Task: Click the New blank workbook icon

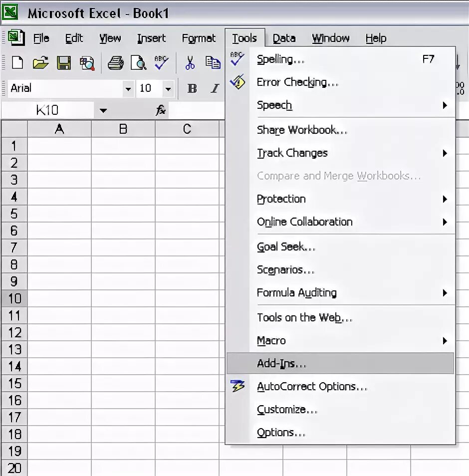Action: [17, 63]
